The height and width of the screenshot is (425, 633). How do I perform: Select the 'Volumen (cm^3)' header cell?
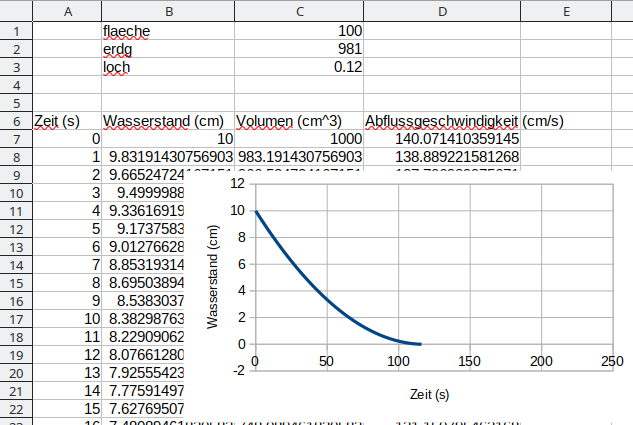point(297,121)
